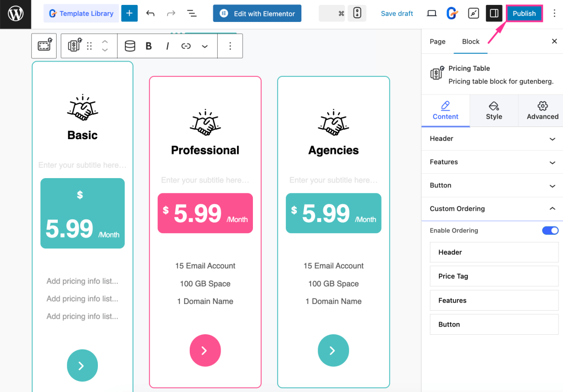Click Agencies' 100 GB Space feature
This screenshot has height=392, width=563.
point(334,284)
